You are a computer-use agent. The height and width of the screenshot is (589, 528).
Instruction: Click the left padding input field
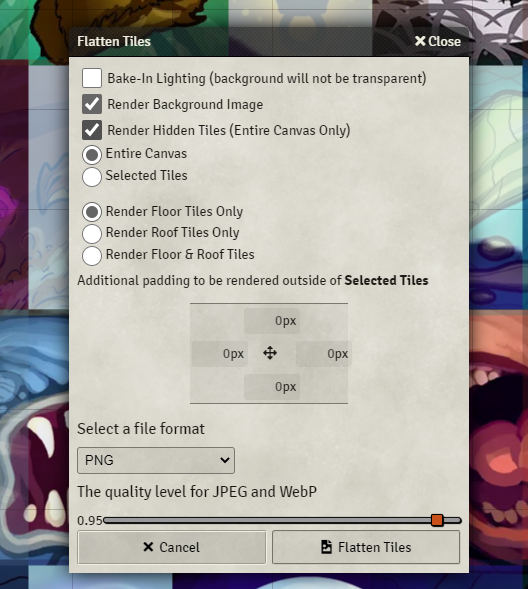click(x=220, y=354)
